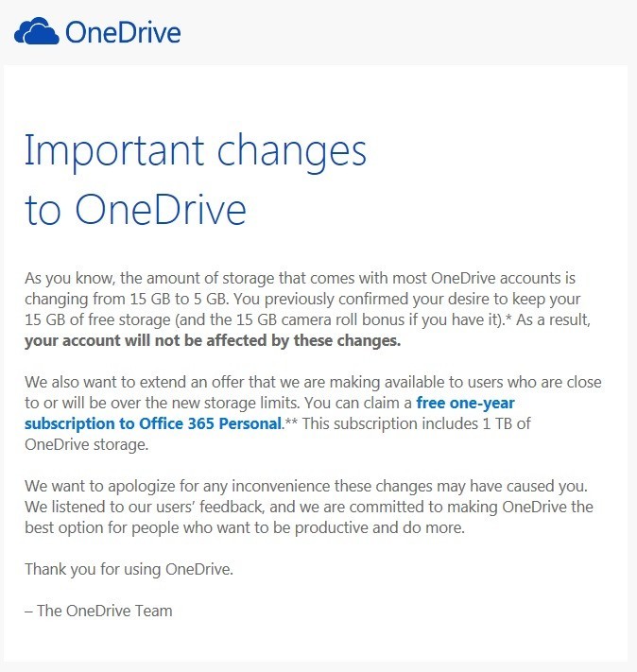
Task: Click the OneDrive wordmark in the header
Action: pos(123,32)
